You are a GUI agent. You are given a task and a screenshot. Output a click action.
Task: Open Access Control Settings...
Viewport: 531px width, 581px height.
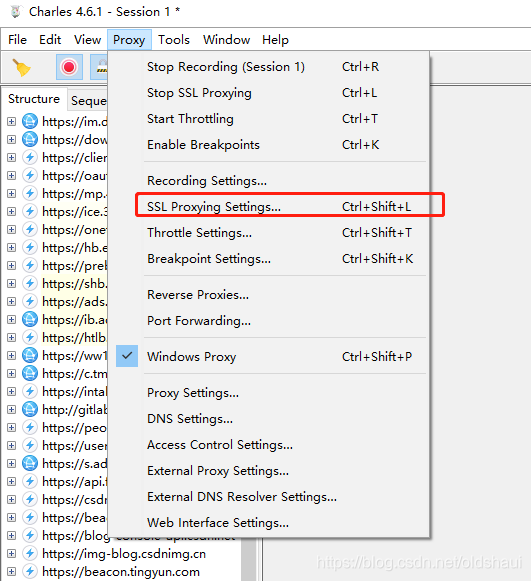coord(269,445)
